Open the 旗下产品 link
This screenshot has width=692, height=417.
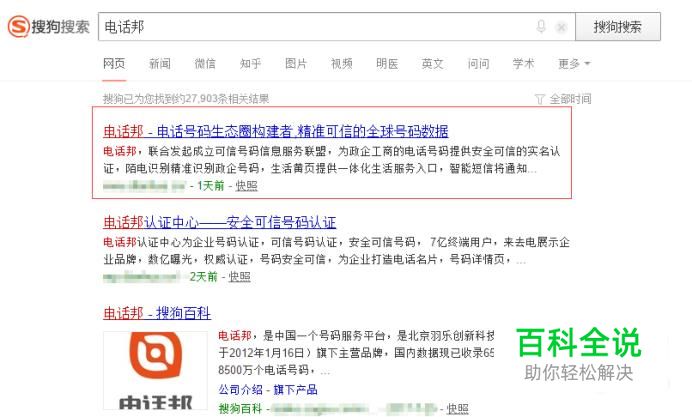(x=295, y=390)
